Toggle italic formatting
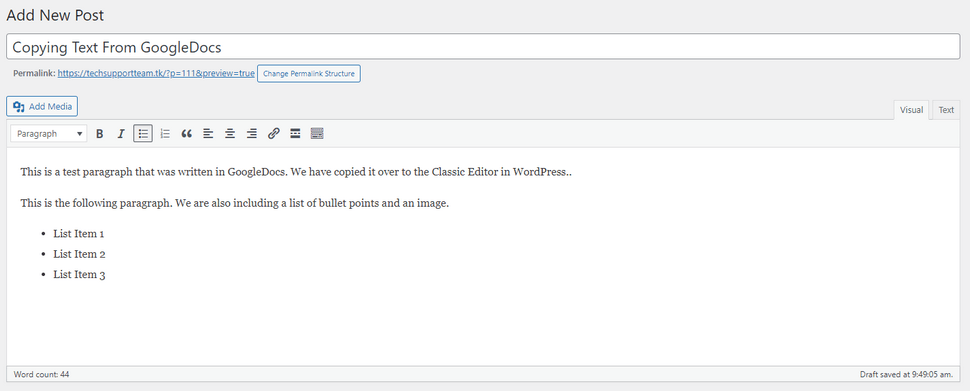This screenshot has height=391, width=970. click(121, 134)
